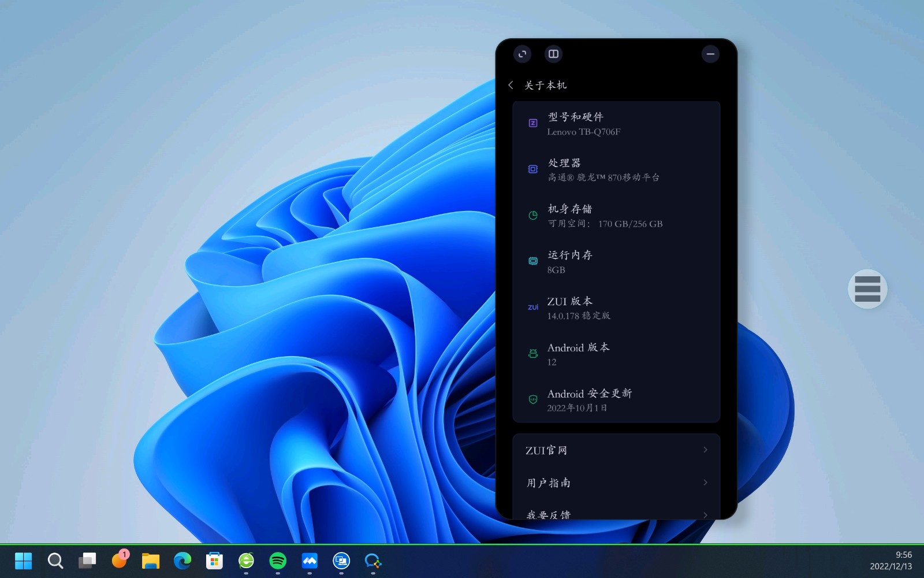
Task: Click the 关于本机 page title
Action: click(545, 85)
